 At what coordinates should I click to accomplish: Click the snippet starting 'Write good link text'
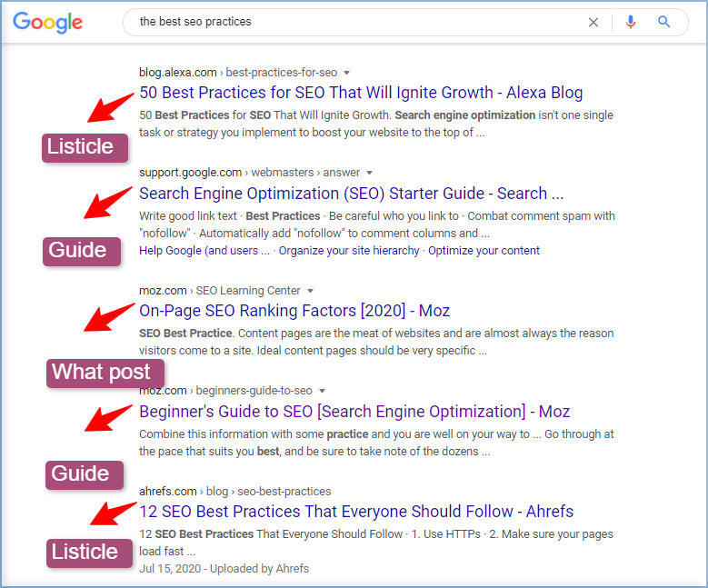[377, 224]
